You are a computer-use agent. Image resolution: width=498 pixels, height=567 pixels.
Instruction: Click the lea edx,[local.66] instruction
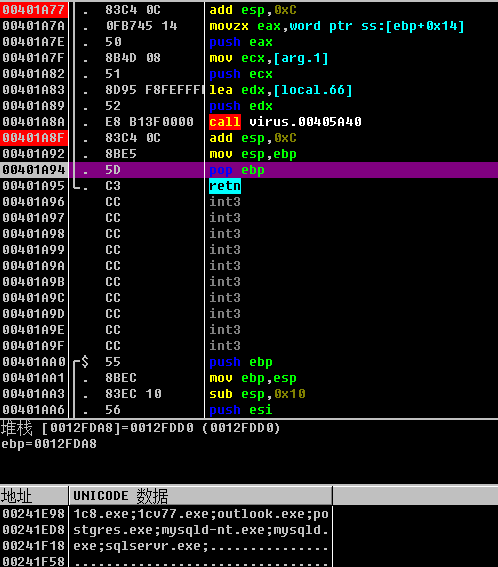(x=281, y=90)
